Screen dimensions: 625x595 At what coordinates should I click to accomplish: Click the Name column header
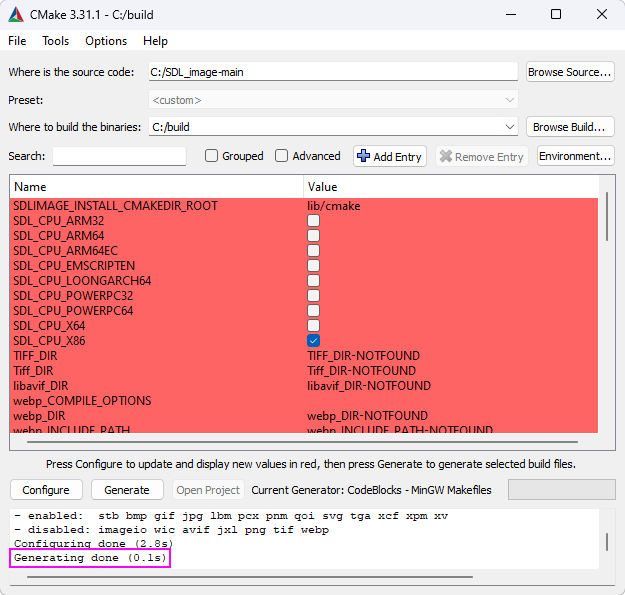click(x=156, y=187)
